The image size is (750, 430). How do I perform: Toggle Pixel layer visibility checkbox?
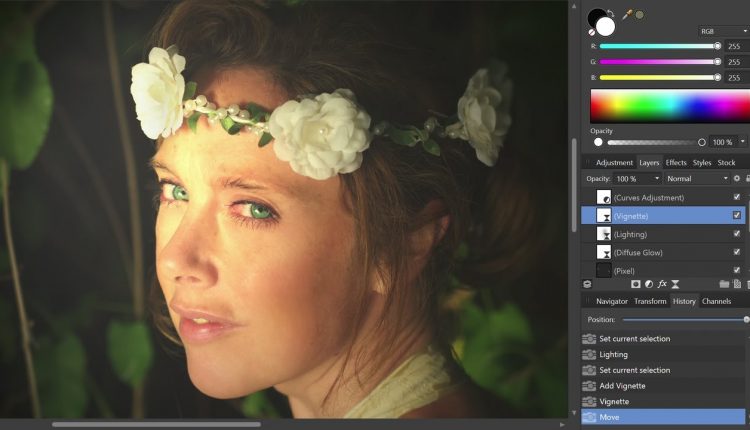[737, 270]
